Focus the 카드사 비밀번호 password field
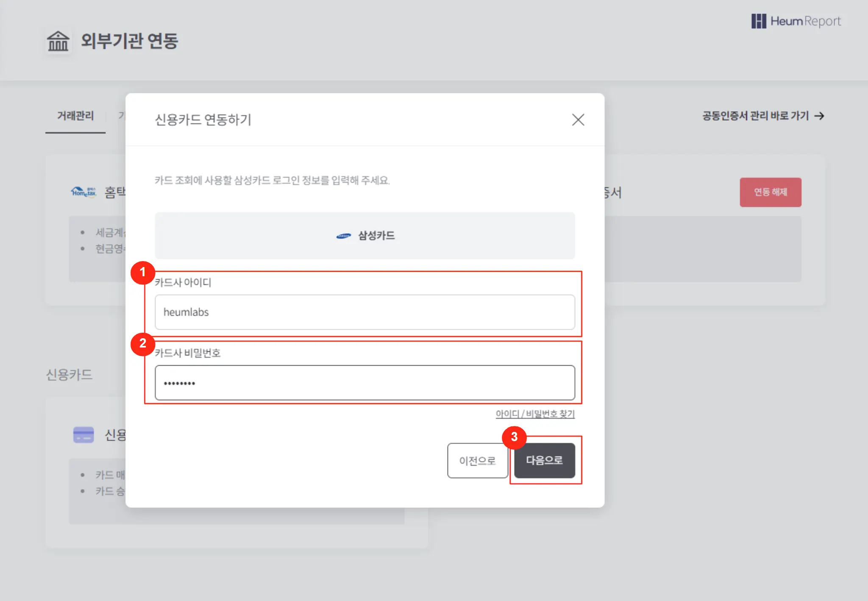 (x=364, y=383)
